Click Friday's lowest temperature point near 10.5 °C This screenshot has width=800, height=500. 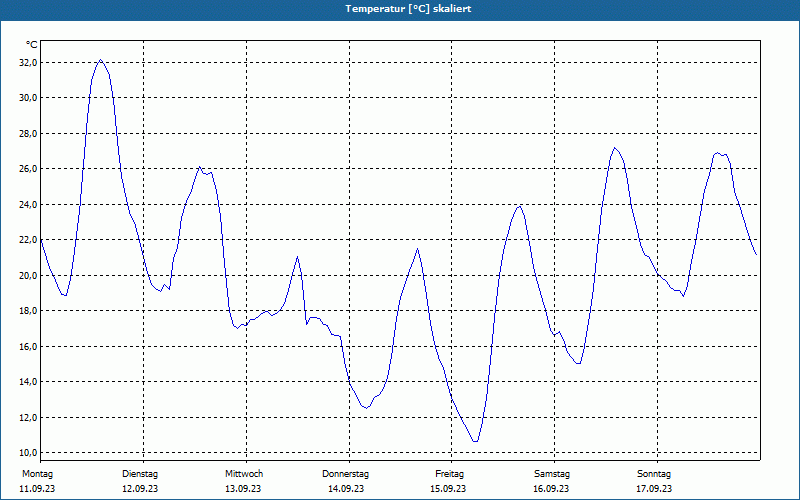click(x=476, y=441)
